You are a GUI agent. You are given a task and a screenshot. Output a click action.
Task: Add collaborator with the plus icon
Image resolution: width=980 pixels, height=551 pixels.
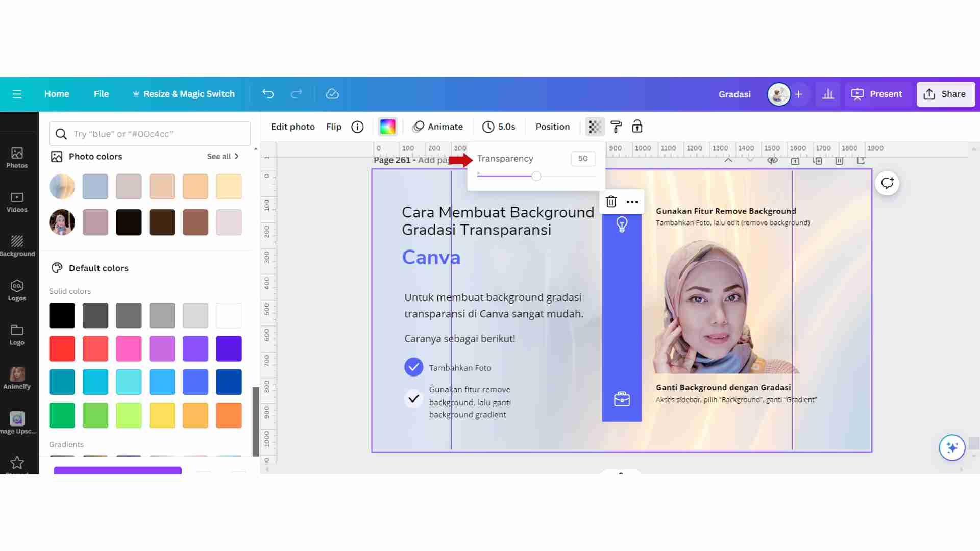tap(799, 94)
